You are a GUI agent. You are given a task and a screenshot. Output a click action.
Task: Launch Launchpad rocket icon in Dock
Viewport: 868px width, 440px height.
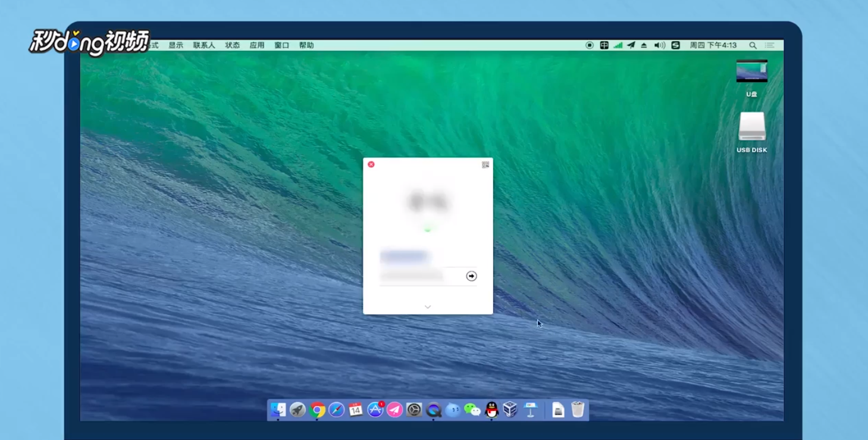click(297, 410)
